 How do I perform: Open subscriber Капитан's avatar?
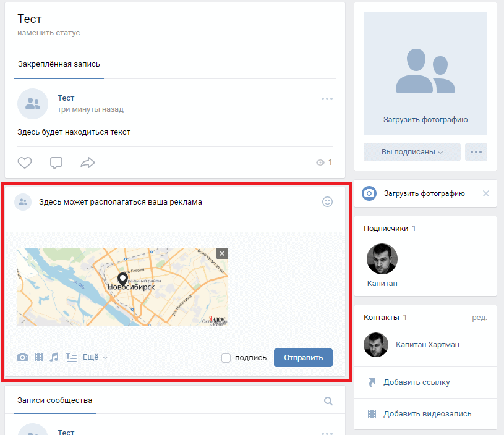tap(382, 259)
